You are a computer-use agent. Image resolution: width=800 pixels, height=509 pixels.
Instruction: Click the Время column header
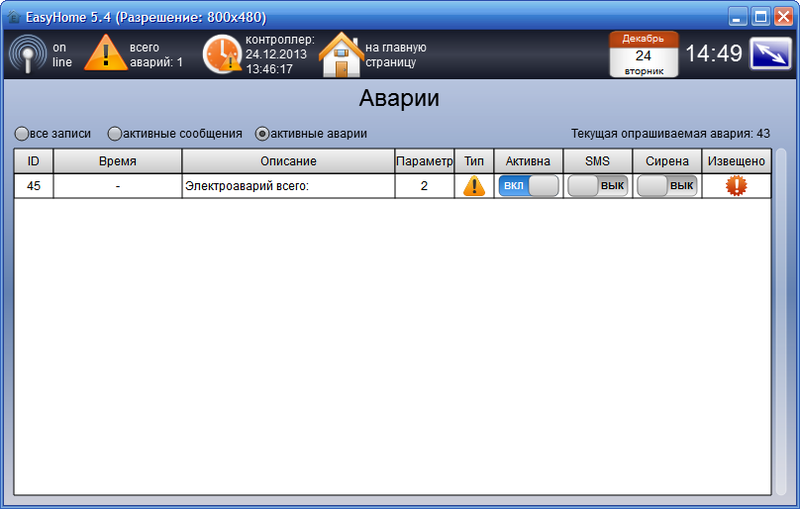(x=118, y=161)
